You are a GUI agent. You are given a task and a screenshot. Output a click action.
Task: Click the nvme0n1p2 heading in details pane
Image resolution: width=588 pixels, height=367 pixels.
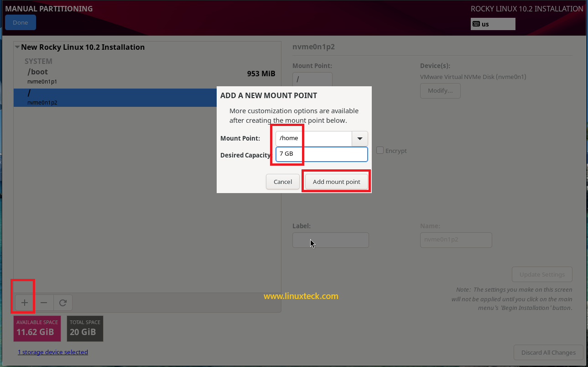click(314, 47)
